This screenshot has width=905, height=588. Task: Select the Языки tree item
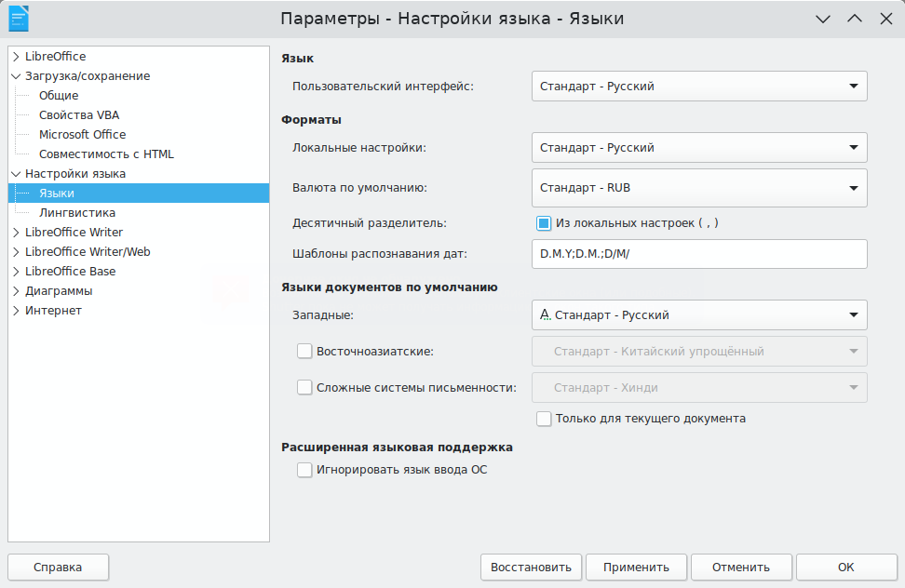(x=139, y=194)
